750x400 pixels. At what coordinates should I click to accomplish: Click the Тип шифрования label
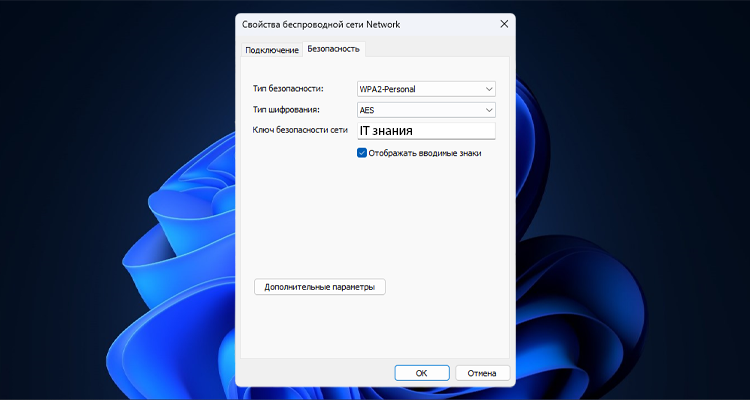click(286, 110)
